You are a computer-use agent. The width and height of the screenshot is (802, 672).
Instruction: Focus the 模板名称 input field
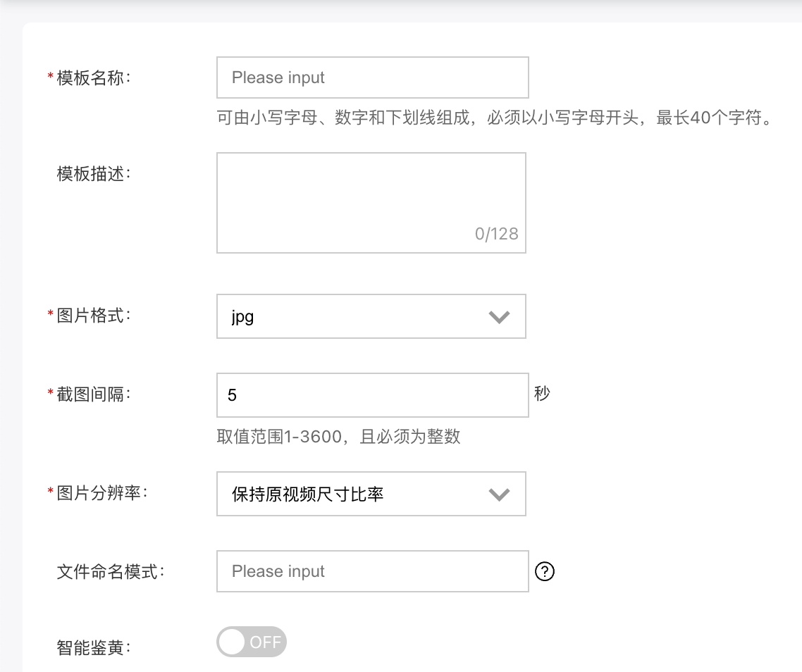(x=372, y=77)
